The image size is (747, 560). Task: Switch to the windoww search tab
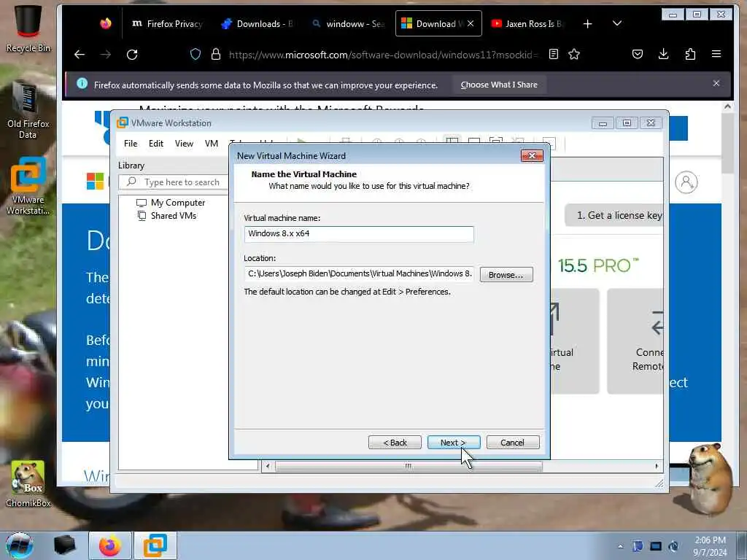348,24
